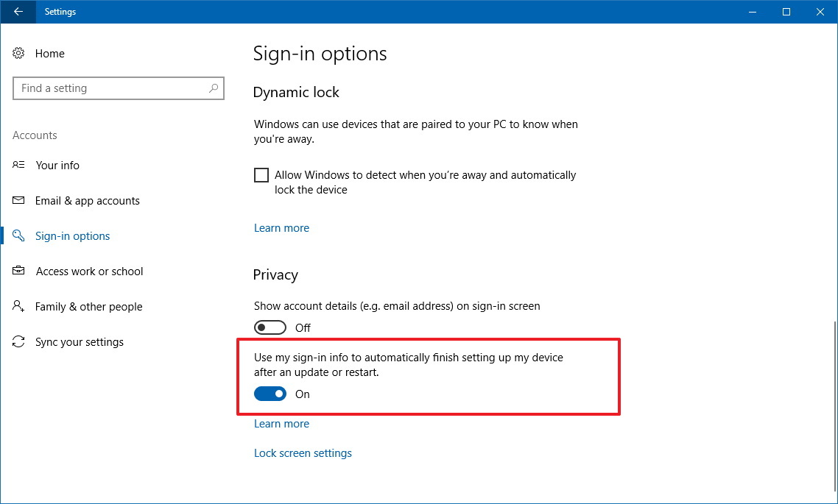The width and height of the screenshot is (838, 504).
Task: Click the Sync your settings icon
Action: [18, 341]
